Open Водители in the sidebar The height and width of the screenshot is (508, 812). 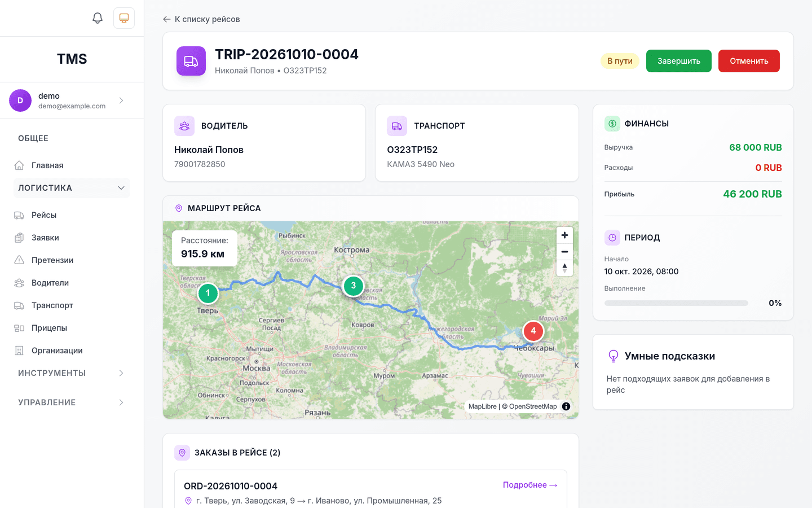click(x=72, y=283)
